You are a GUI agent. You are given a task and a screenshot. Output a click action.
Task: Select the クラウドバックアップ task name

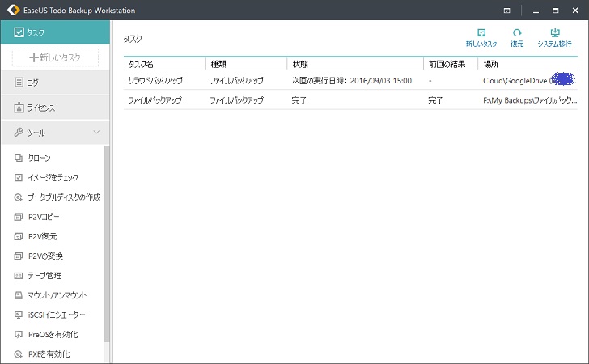click(155, 80)
